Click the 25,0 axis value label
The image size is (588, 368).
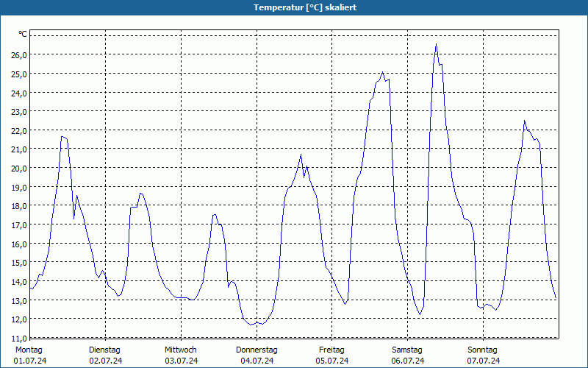[x=19, y=74]
